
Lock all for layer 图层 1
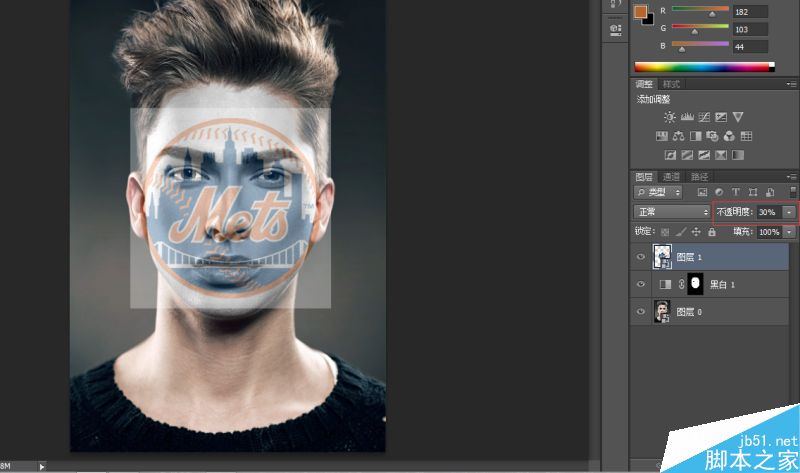(x=712, y=232)
